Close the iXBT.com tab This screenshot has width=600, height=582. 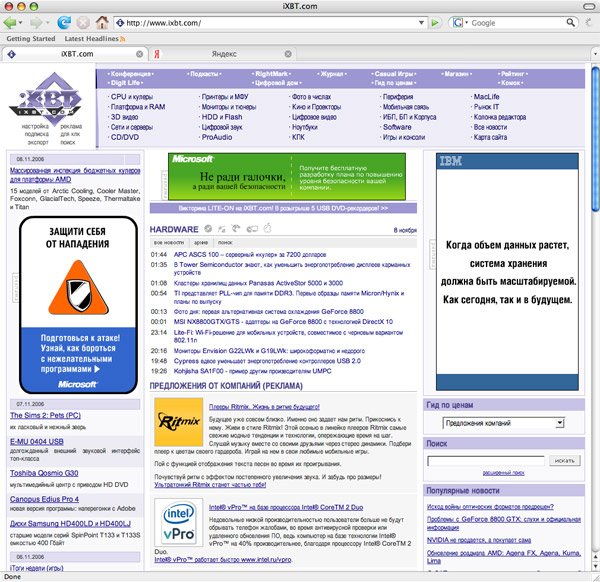[x=140, y=54]
